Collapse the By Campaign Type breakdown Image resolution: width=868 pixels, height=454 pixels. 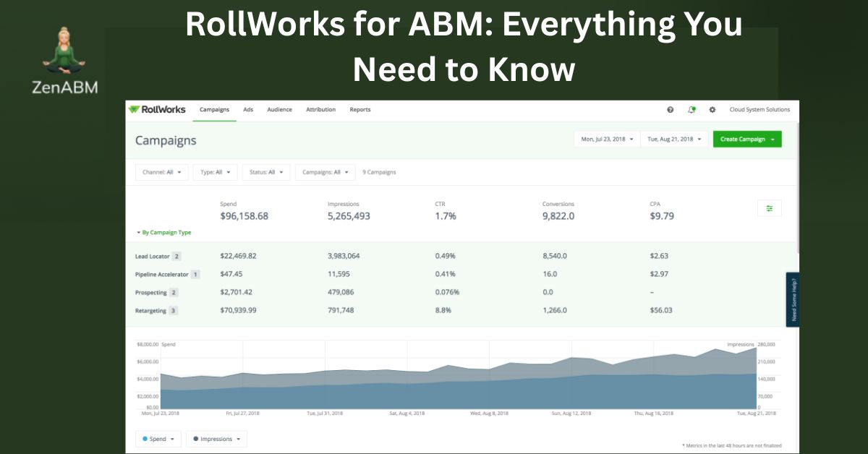(163, 233)
